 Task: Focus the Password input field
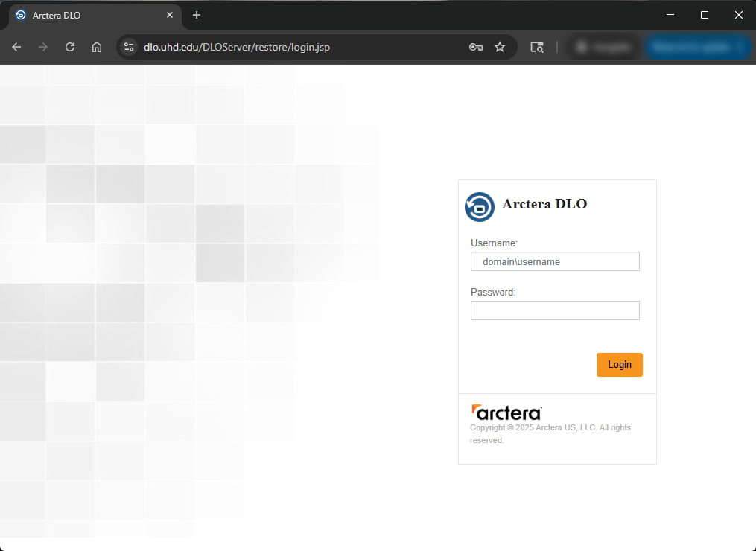tap(555, 310)
